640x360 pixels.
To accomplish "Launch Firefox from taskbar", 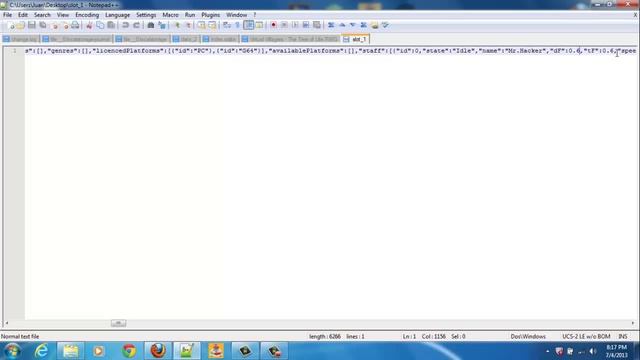I will click(x=158, y=351).
